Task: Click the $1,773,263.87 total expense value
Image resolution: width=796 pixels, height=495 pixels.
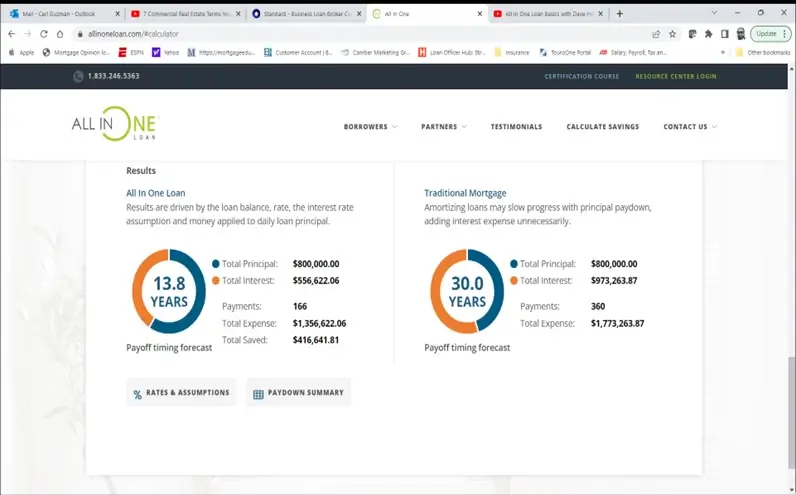Action: point(617,323)
